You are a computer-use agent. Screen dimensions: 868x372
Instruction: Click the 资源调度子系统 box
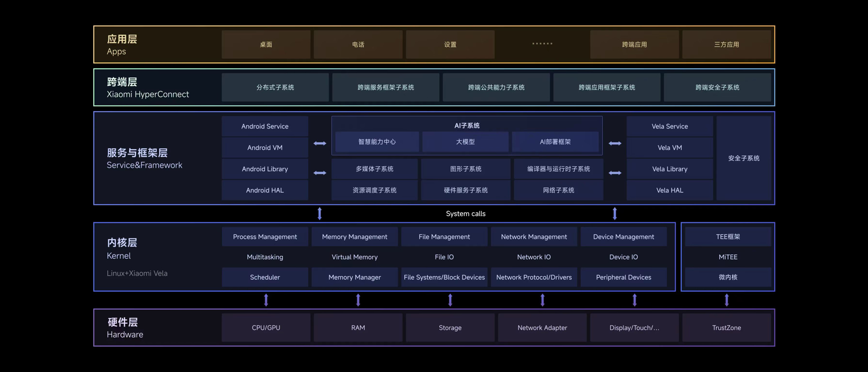point(374,190)
